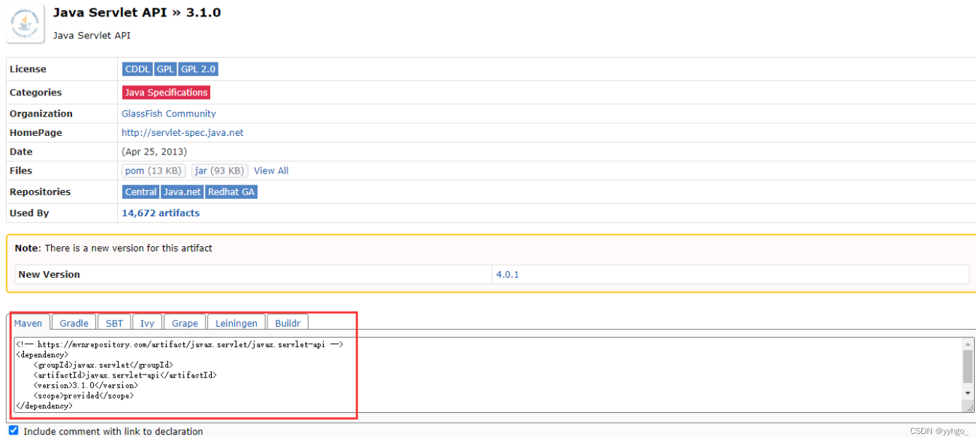
Task: Switch to the Buildr tab
Action: pos(288,323)
